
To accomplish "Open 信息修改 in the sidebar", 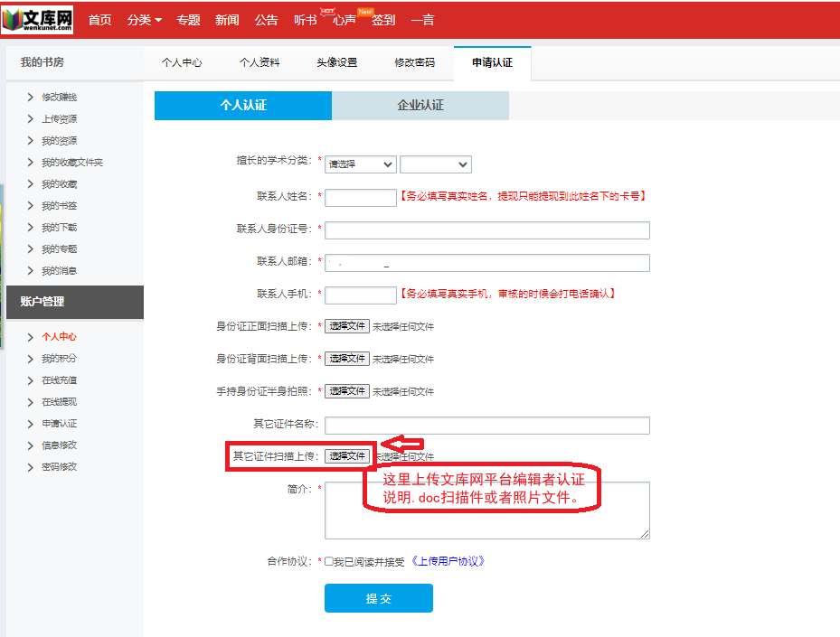I will 60,445.
